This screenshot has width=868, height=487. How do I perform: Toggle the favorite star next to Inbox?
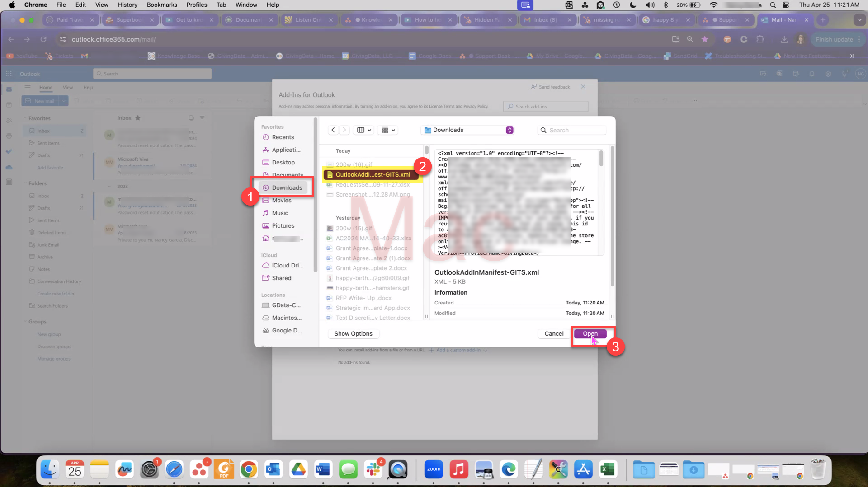point(137,117)
